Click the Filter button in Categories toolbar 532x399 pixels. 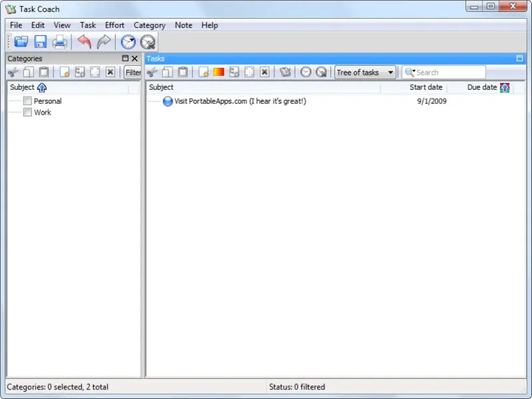pos(133,72)
